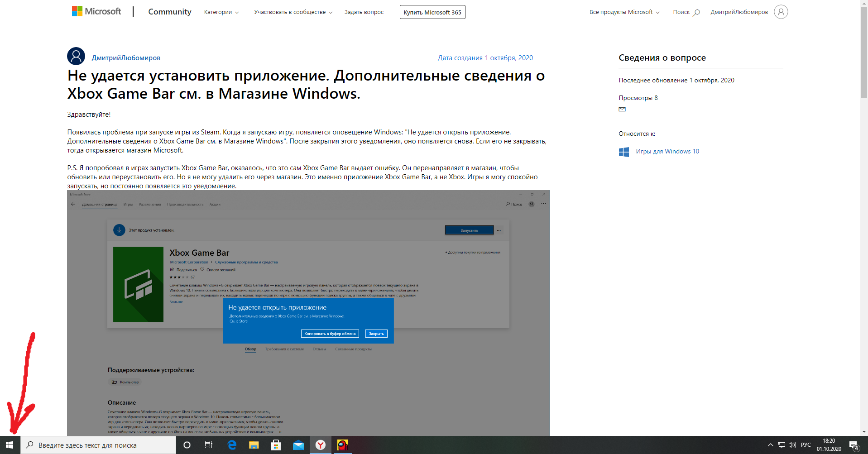Open Игры для Windows 10 link
The height and width of the screenshot is (454, 868).
click(x=667, y=151)
